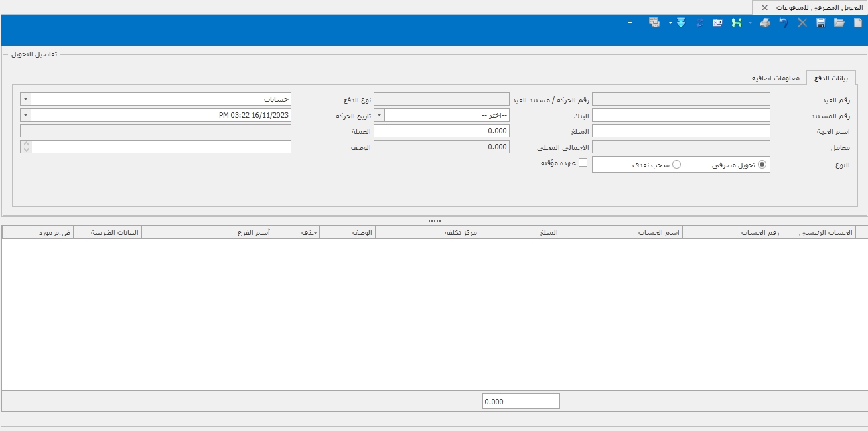868x431 pixels.
Task: Expand the البنك dropdown list
Action: click(x=380, y=115)
